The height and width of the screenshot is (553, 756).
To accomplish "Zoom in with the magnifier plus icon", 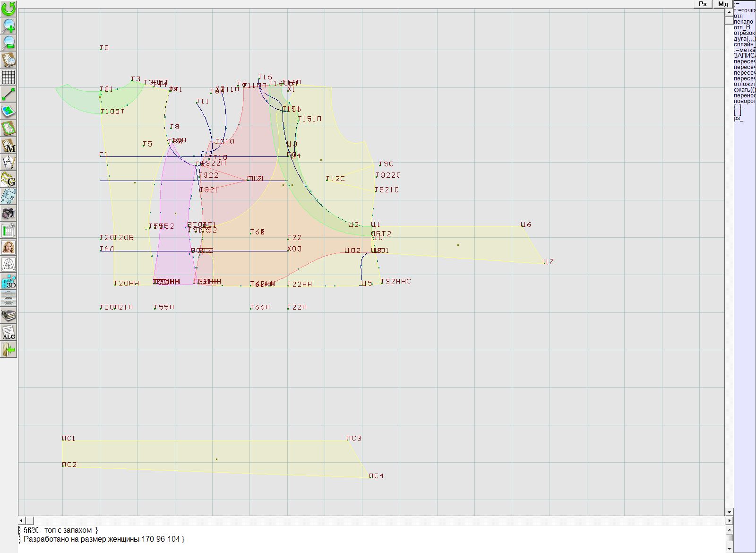I will (9, 26).
